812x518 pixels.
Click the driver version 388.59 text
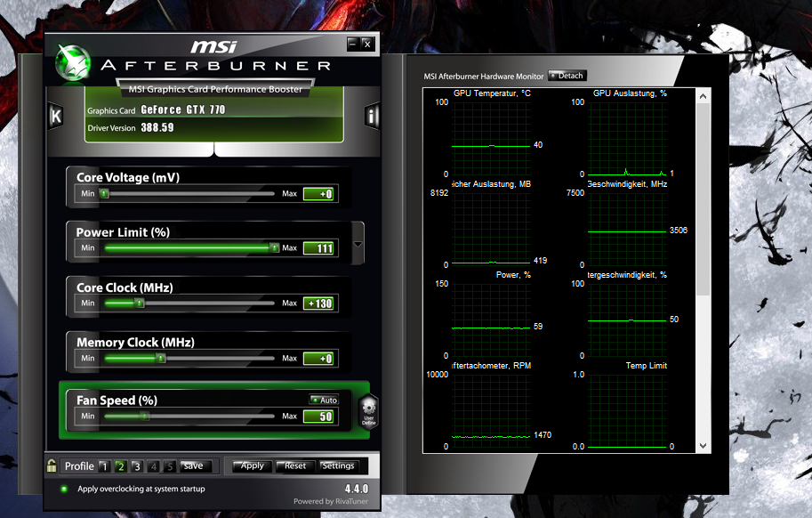point(157,127)
